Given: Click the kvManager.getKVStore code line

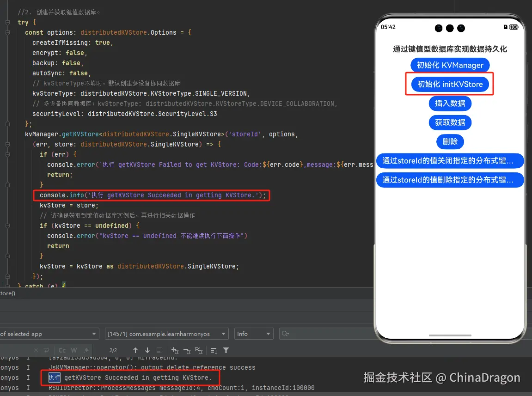Looking at the screenshot, I should tap(161, 134).
